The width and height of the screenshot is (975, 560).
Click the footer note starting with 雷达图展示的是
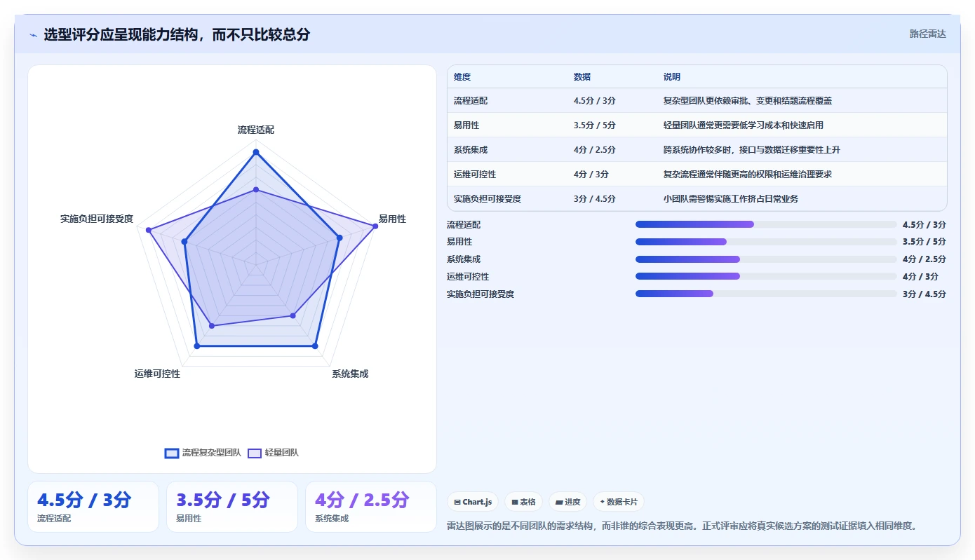(682, 526)
